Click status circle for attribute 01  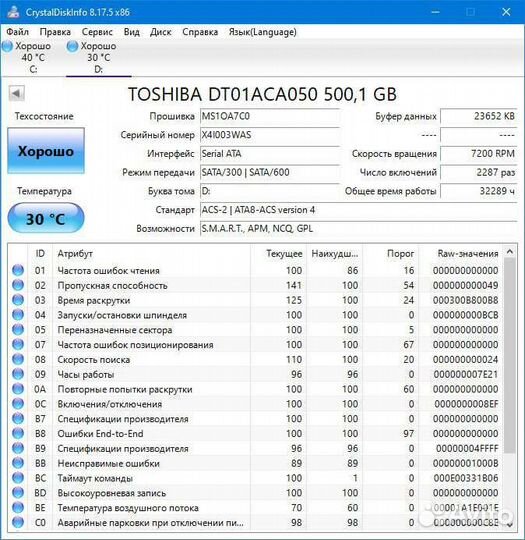(18, 270)
